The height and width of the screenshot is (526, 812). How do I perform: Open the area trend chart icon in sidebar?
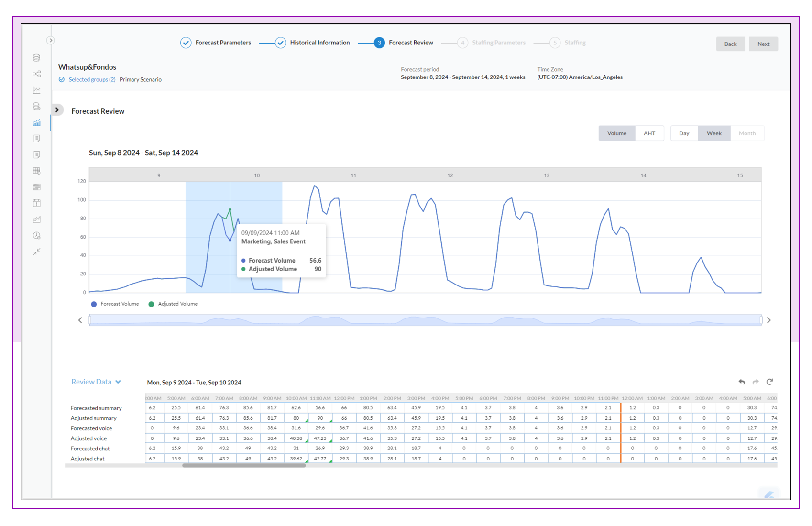point(36,219)
